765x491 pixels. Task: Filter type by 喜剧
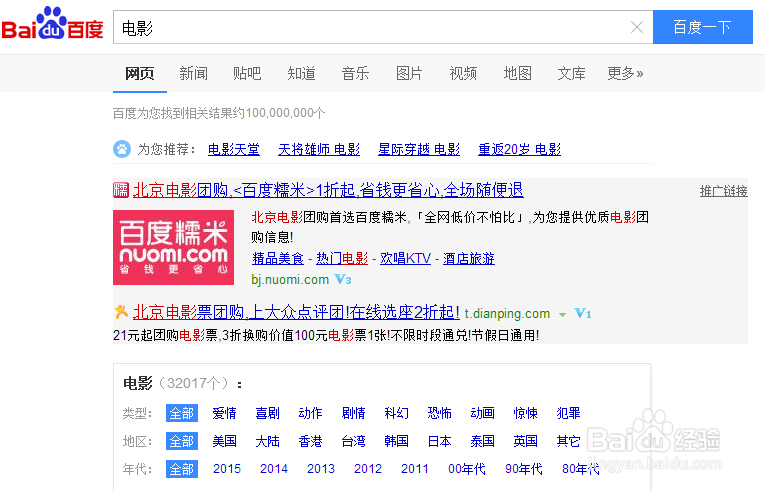[267, 413]
